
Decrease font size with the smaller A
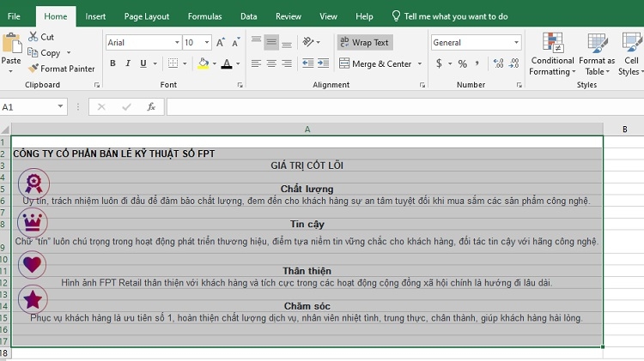click(x=236, y=42)
